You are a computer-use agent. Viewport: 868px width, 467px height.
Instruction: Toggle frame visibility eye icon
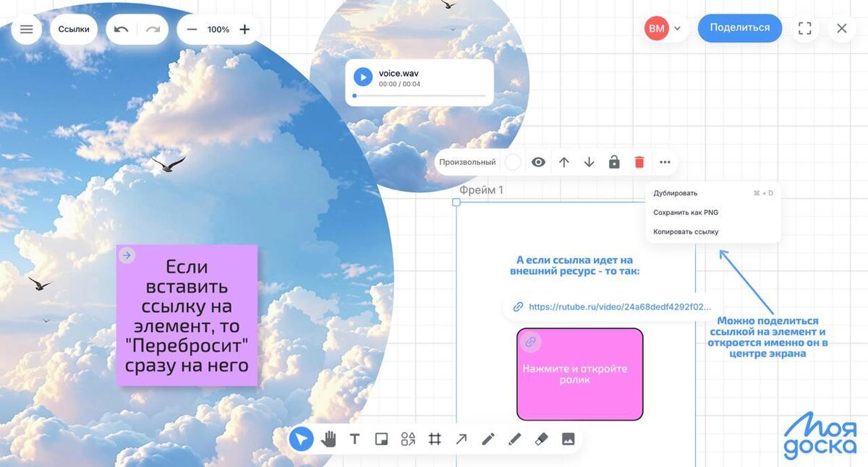pos(538,163)
